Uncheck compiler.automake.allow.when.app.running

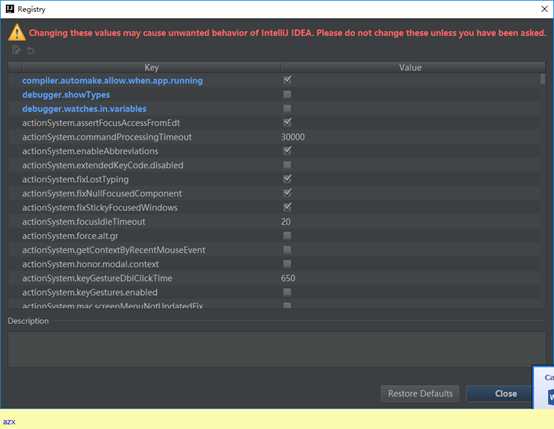click(x=287, y=80)
